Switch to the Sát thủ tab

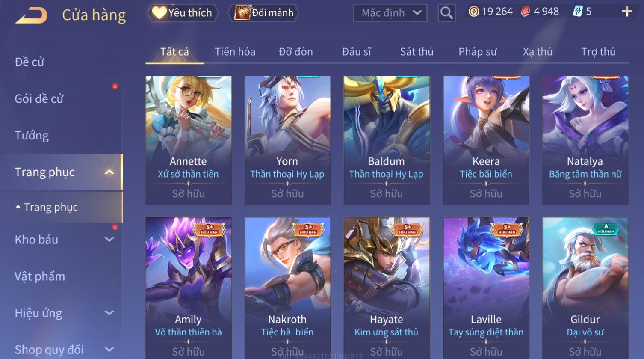coord(417,52)
